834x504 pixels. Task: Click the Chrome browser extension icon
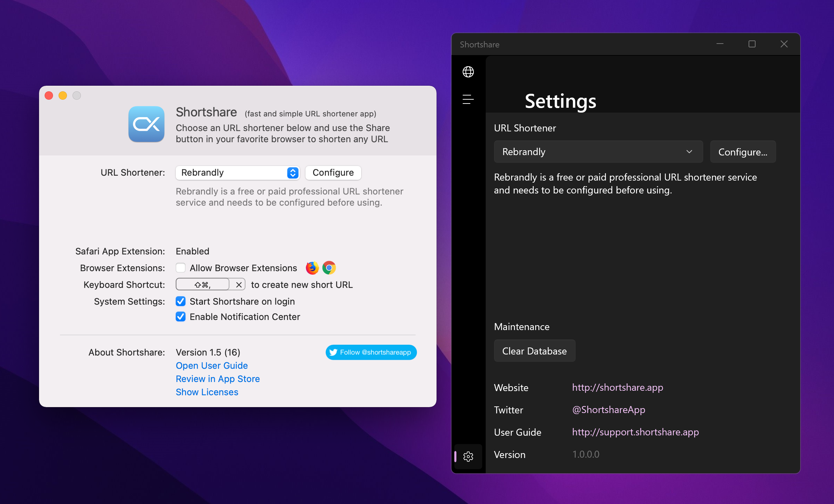point(329,268)
